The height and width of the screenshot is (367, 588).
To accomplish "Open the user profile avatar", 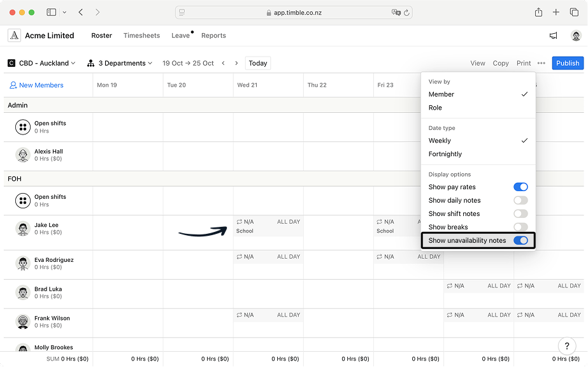I will [576, 36].
